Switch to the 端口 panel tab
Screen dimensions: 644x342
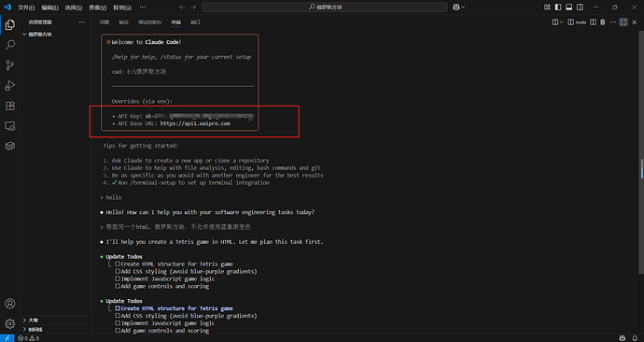[195, 22]
